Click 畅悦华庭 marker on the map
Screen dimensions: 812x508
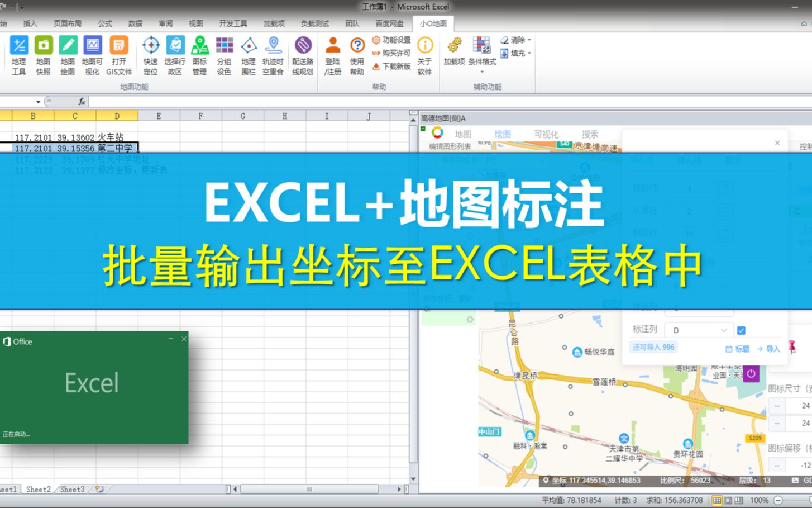pyautogui.click(x=577, y=352)
